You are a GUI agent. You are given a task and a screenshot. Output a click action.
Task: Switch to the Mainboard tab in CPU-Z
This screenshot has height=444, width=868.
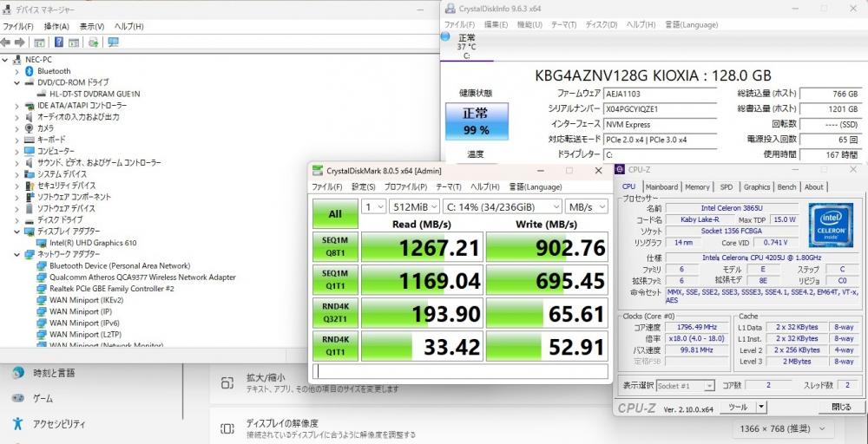pyautogui.click(x=662, y=187)
